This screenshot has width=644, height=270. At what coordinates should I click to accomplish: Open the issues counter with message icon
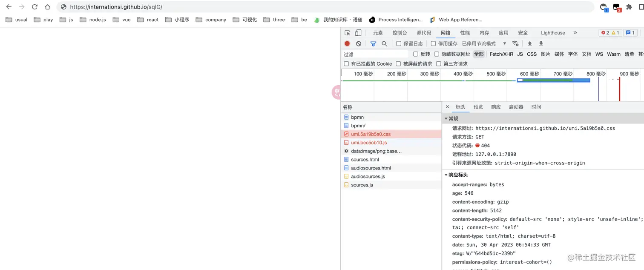[630, 33]
